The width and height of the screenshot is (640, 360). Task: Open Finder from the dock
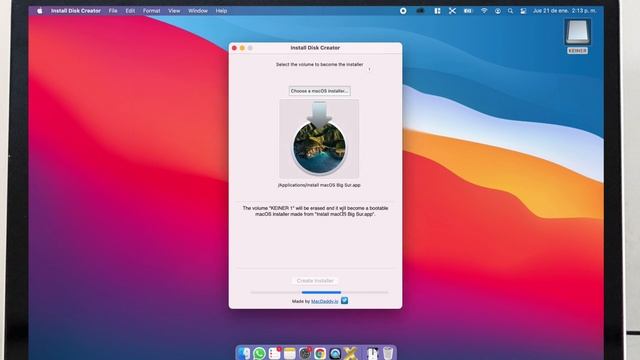(x=244, y=353)
